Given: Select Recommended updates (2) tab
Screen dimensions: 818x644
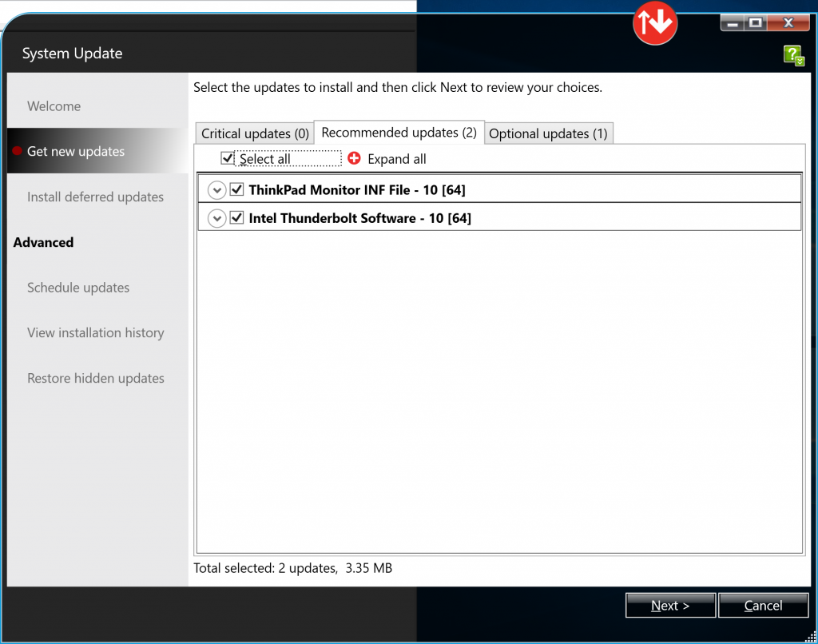Looking at the screenshot, I should (x=399, y=133).
